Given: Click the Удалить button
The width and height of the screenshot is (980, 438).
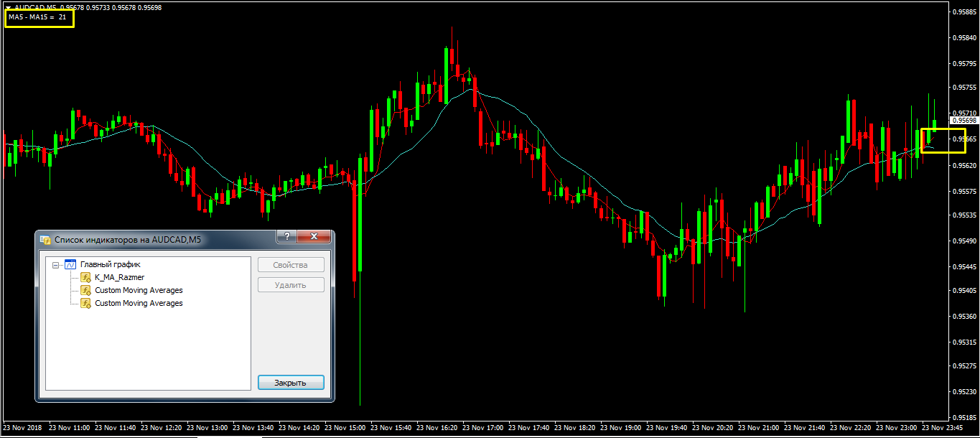Looking at the screenshot, I should [x=291, y=285].
